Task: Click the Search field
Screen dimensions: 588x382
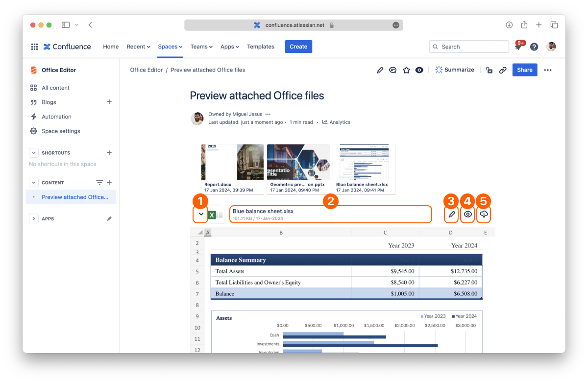Action: (469, 47)
